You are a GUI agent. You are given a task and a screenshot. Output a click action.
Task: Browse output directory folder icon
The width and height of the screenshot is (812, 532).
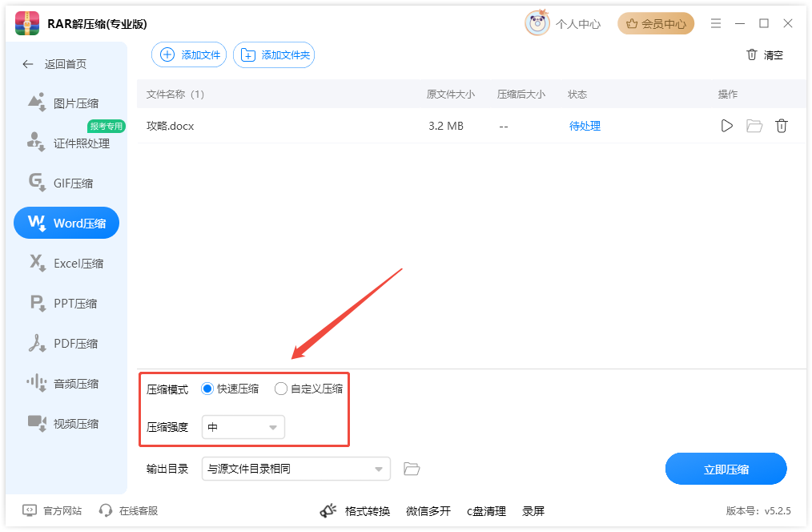pyautogui.click(x=411, y=469)
